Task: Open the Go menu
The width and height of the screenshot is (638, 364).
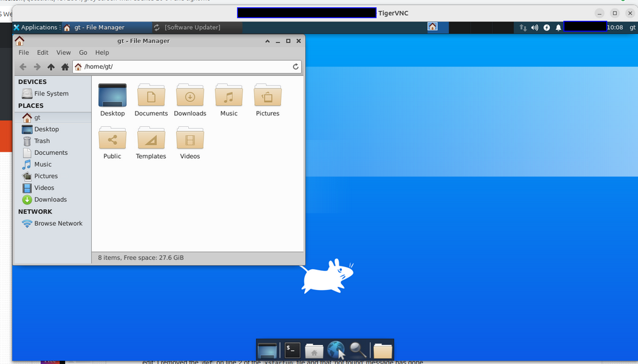Action: (x=83, y=52)
